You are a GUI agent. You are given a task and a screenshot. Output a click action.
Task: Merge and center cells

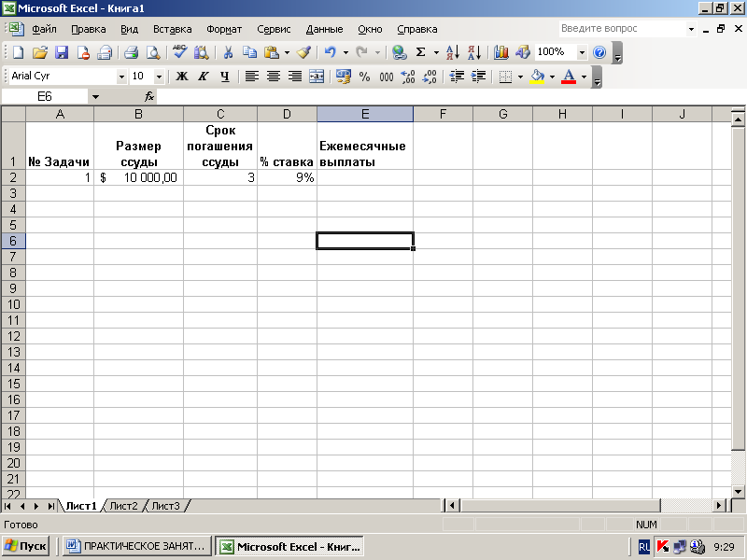click(317, 77)
